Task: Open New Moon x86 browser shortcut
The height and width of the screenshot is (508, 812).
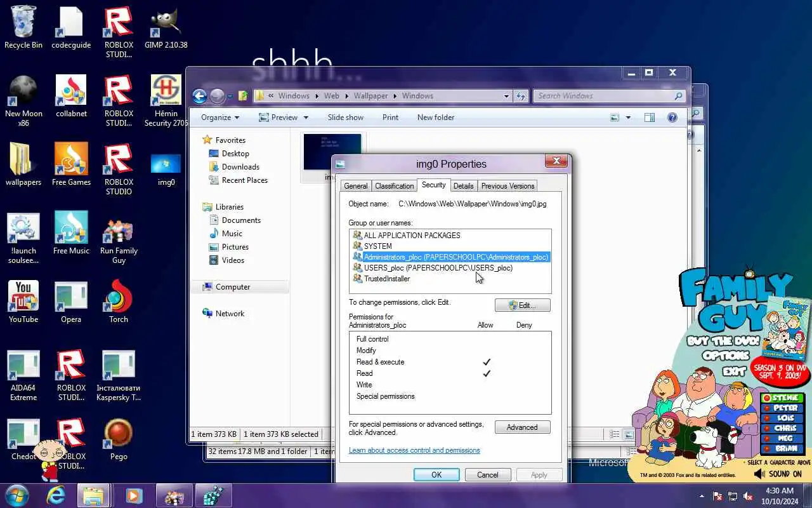Action: [23, 100]
